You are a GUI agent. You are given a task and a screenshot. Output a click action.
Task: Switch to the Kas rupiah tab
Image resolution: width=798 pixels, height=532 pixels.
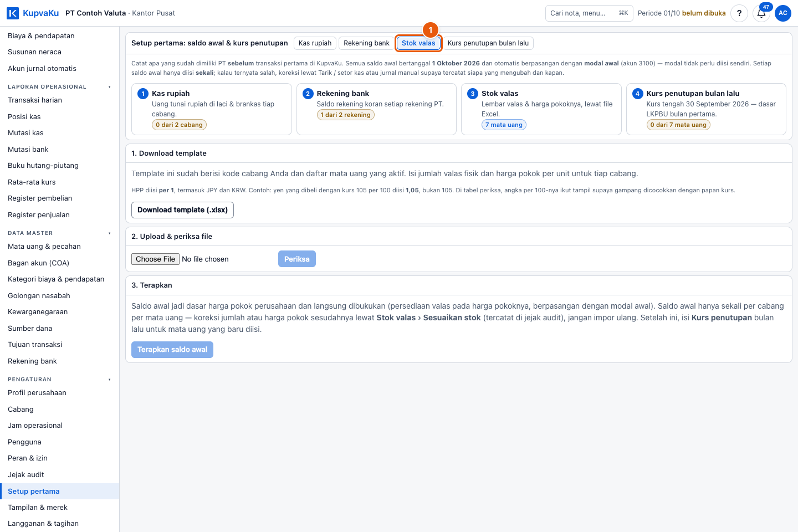315,43
